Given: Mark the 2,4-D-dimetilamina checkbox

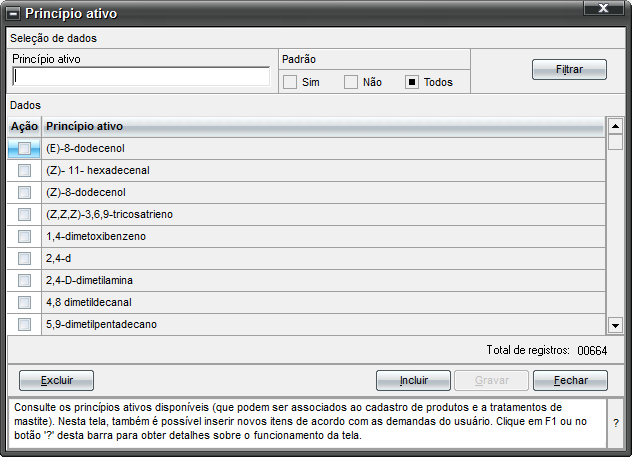Looking at the screenshot, I should (24, 280).
